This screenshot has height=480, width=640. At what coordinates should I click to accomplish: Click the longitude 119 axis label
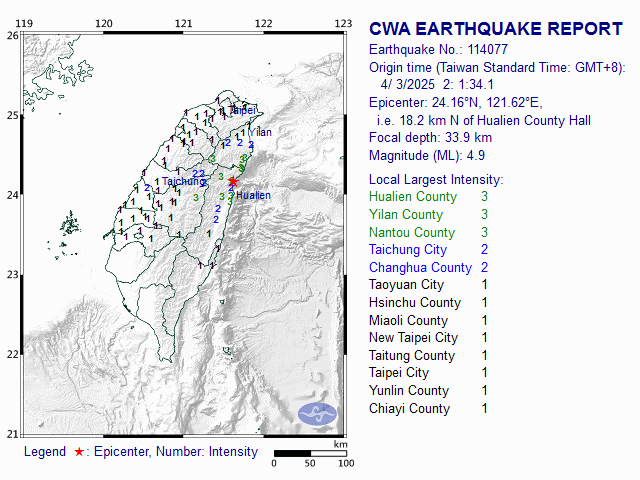coord(24,24)
